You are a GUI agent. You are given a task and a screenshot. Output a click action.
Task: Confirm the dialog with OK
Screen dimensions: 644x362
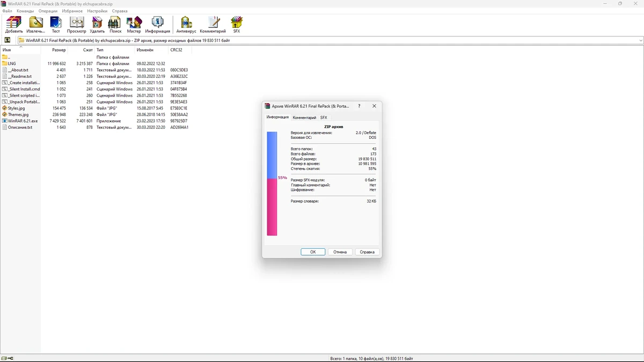point(313,252)
